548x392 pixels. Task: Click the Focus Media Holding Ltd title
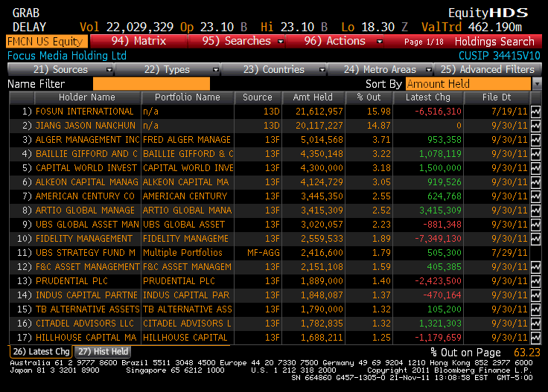[67, 56]
